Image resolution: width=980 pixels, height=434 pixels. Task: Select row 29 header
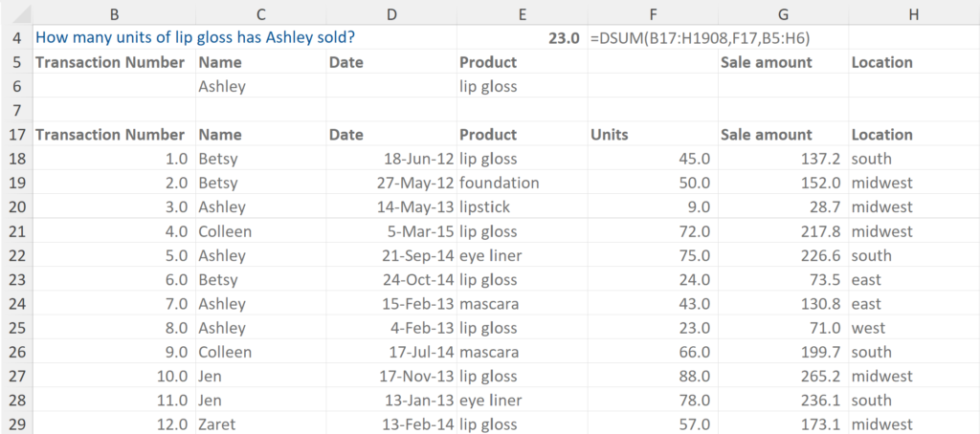coord(16,424)
